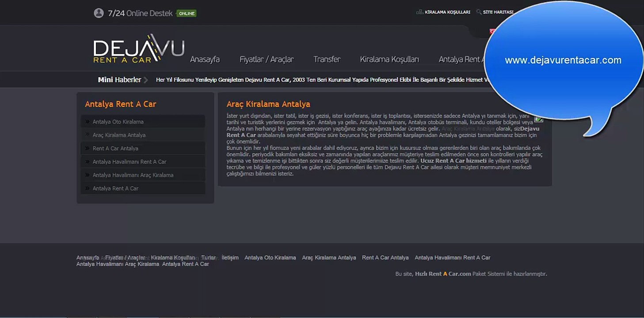Image resolution: width=644 pixels, height=318 pixels.
Task: Open Antalya Havalimanı Araç Kiralama footer link
Action: (118, 264)
